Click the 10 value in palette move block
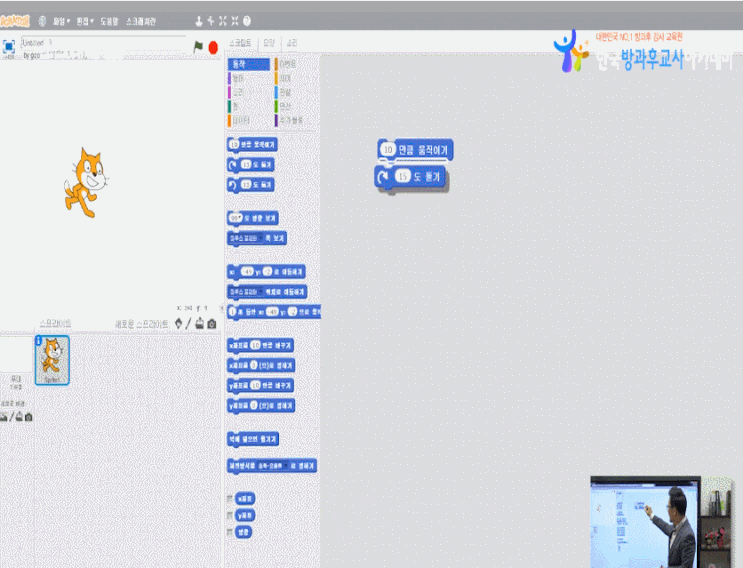Viewport: 743px width, 568px height. [234, 144]
